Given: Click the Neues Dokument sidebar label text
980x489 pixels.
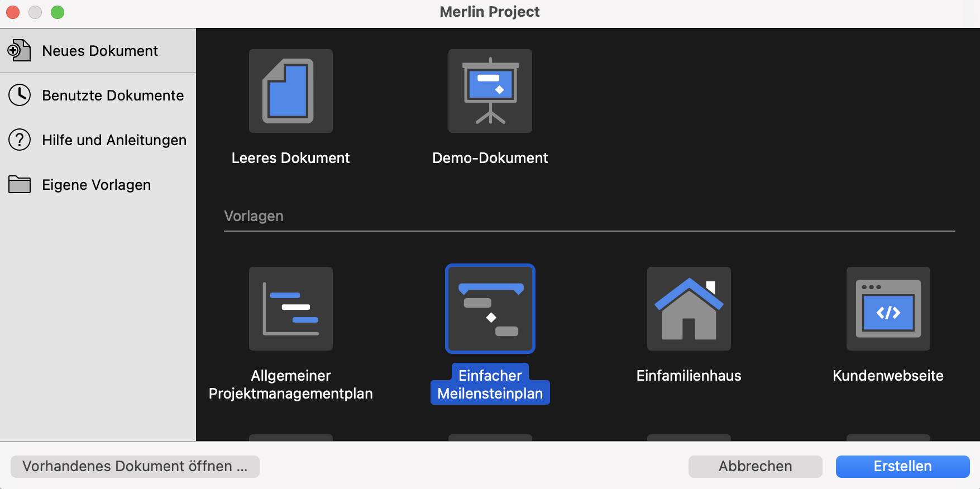Looking at the screenshot, I should [x=100, y=51].
